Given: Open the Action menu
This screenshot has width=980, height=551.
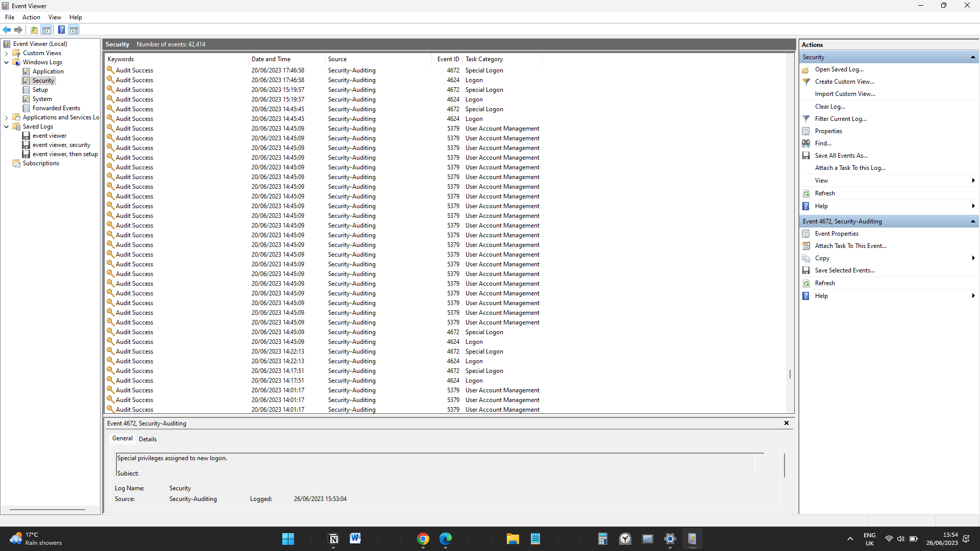Looking at the screenshot, I should (31, 17).
